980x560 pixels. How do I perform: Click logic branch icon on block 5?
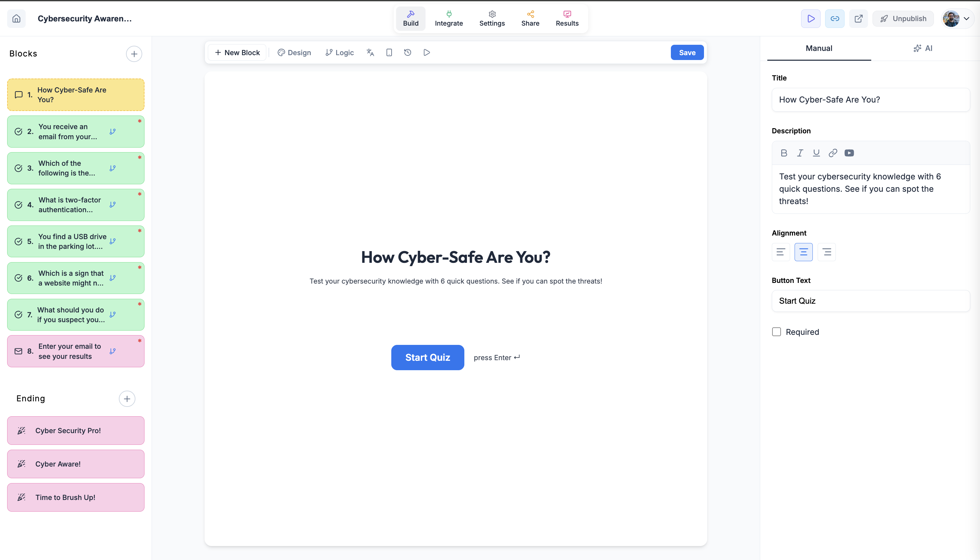pyautogui.click(x=112, y=241)
